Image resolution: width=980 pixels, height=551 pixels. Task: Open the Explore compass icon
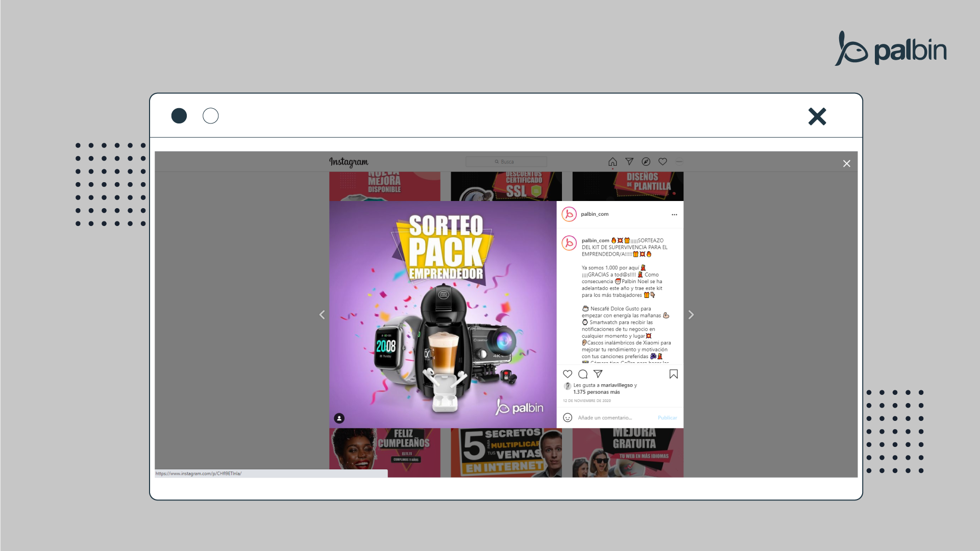pyautogui.click(x=646, y=162)
